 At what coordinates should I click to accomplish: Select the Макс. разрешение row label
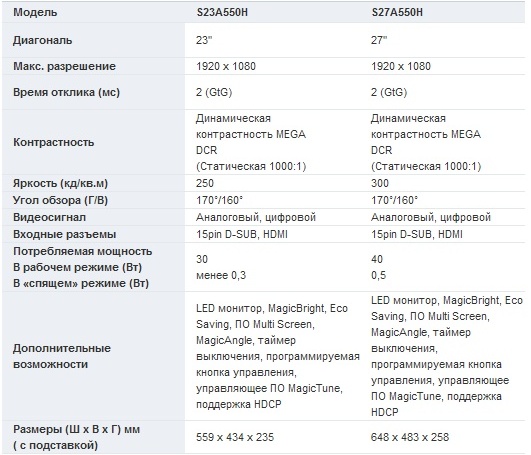64,66
